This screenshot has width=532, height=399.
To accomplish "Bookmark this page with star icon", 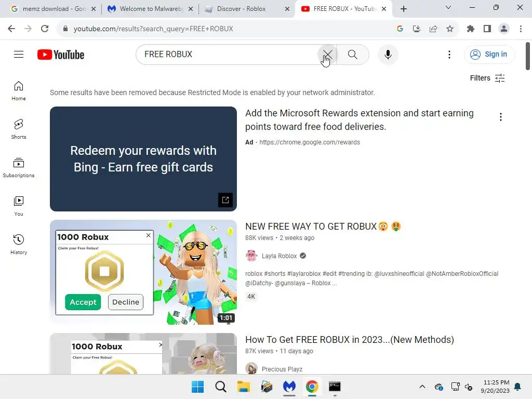I will 449,29.
